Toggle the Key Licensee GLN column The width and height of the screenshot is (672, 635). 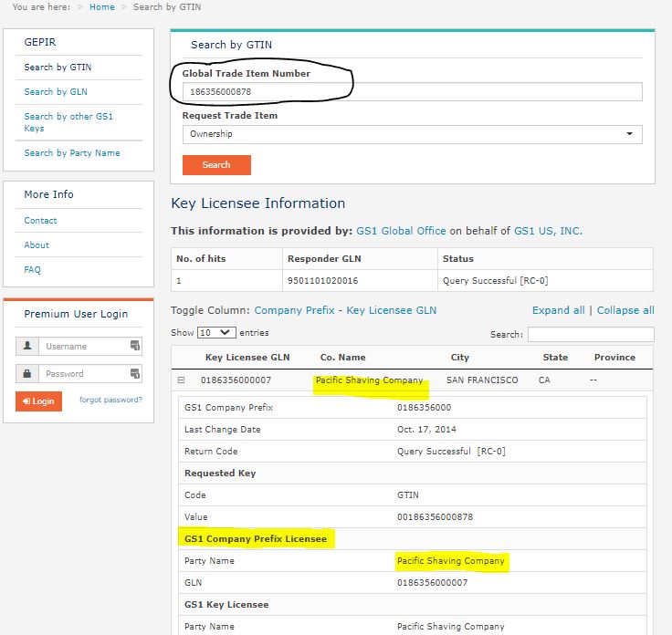392,310
